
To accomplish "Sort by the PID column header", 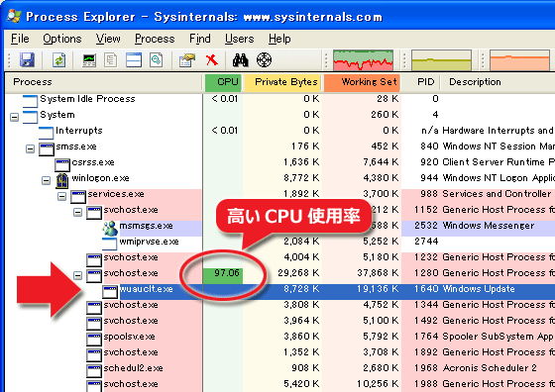I will click(421, 82).
